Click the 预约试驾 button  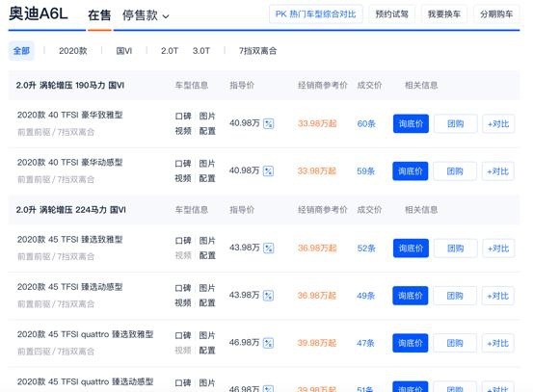click(x=391, y=14)
